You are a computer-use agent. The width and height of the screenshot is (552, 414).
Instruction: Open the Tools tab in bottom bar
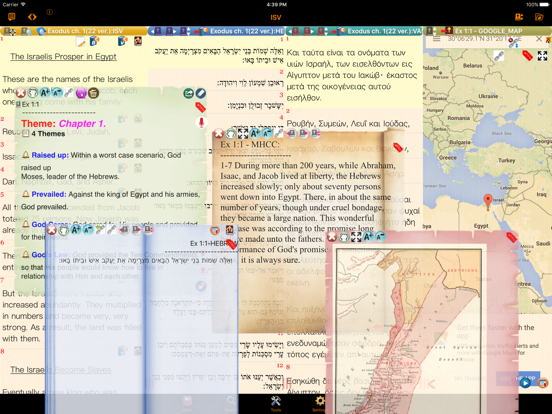[x=276, y=403]
